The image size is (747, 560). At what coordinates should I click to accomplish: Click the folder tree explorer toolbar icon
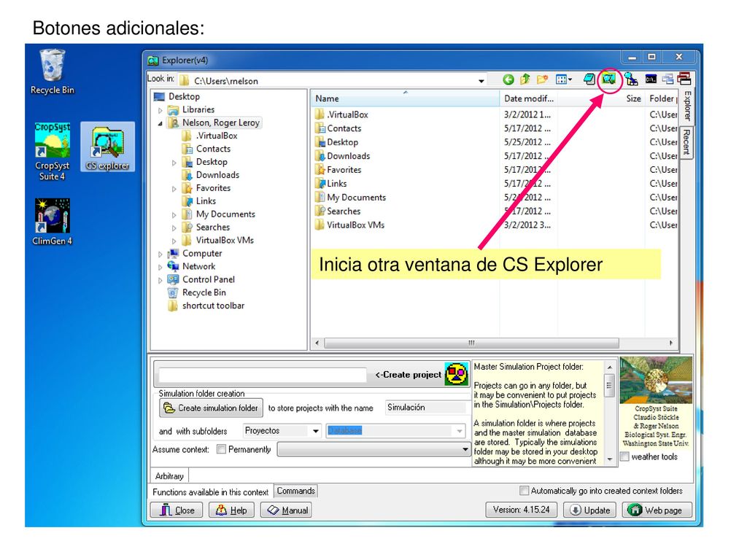[631, 79]
